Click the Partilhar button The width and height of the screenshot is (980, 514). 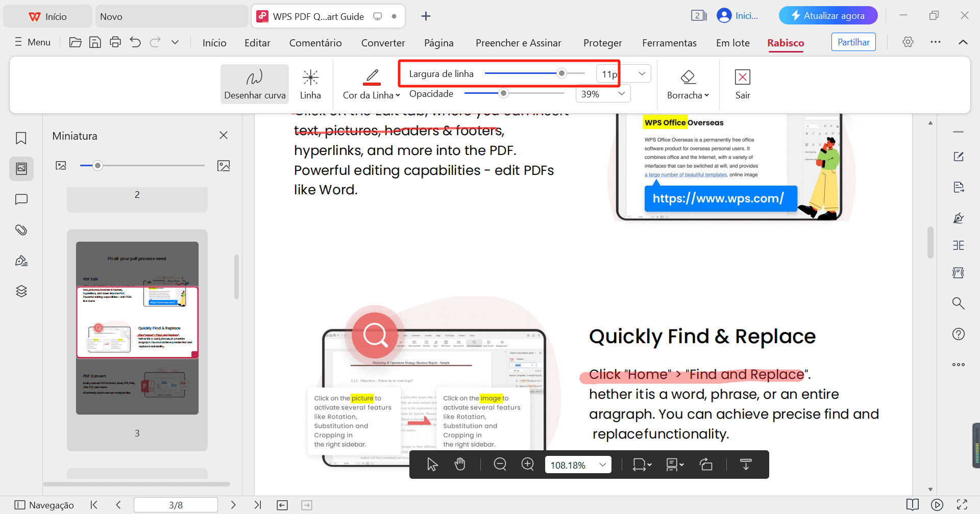pos(853,42)
